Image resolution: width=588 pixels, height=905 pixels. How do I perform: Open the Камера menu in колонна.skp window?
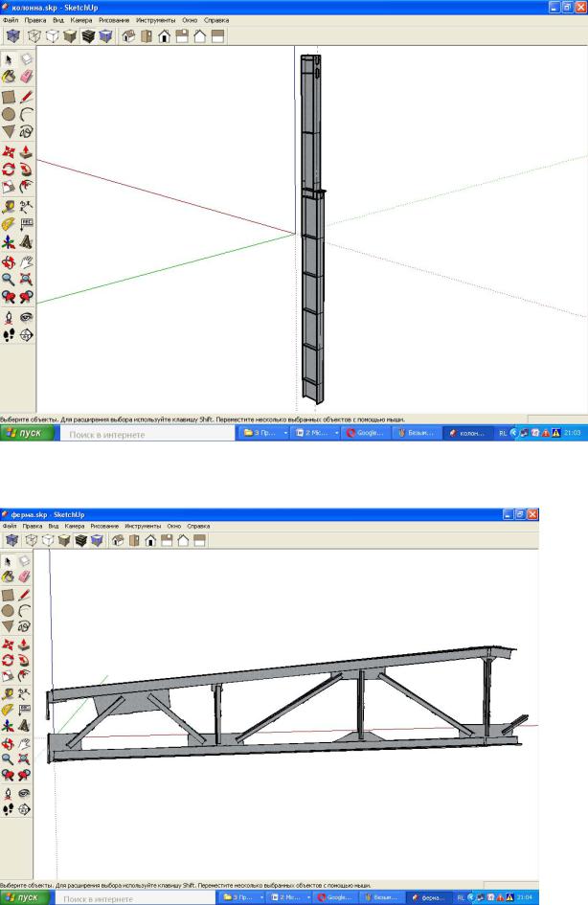tap(80, 20)
